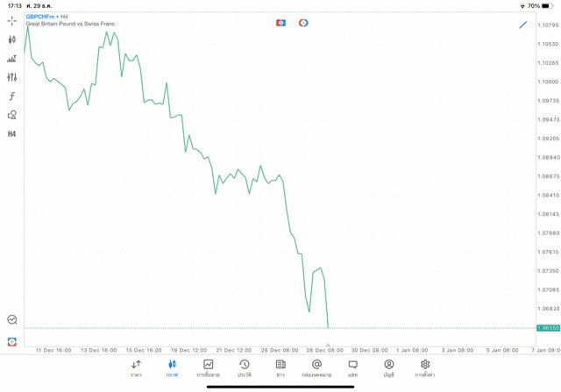Open chart settings sliders icon
This screenshot has height=392, width=561.
11,77
